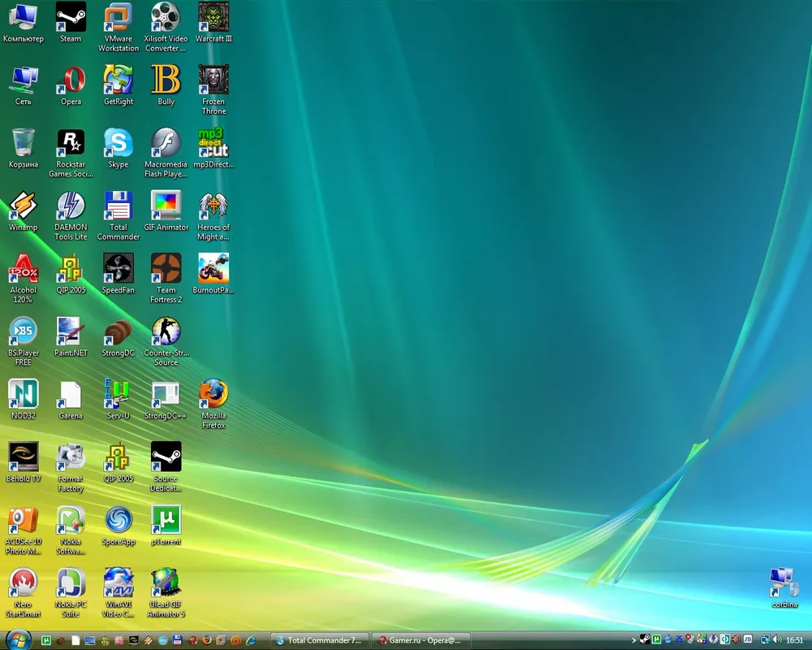Launch Opera browser from the desktop
Screen dimensions: 812x650
coord(71,80)
